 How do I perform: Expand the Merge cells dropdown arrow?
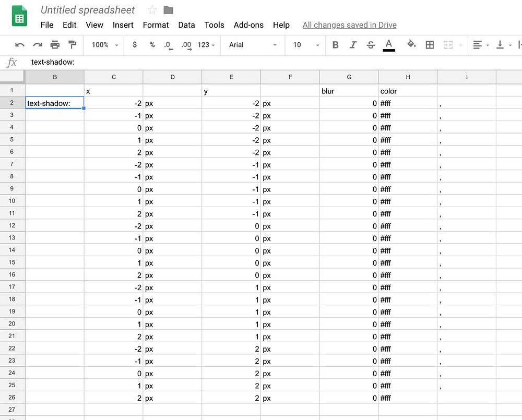[x=461, y=45]
